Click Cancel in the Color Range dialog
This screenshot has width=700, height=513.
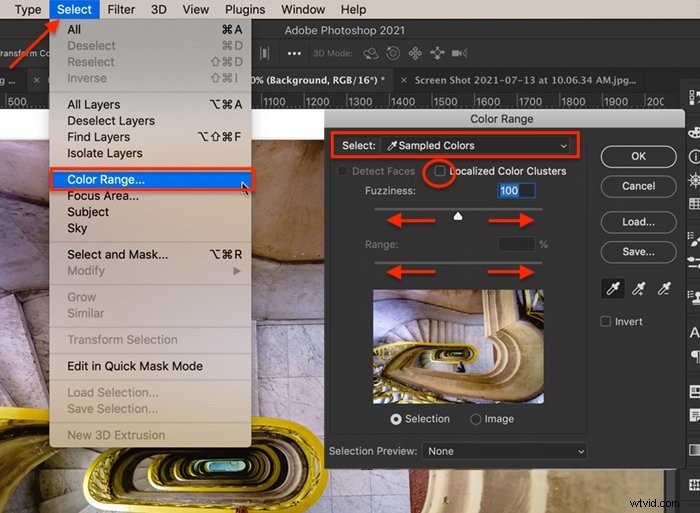tap(638, 186)
